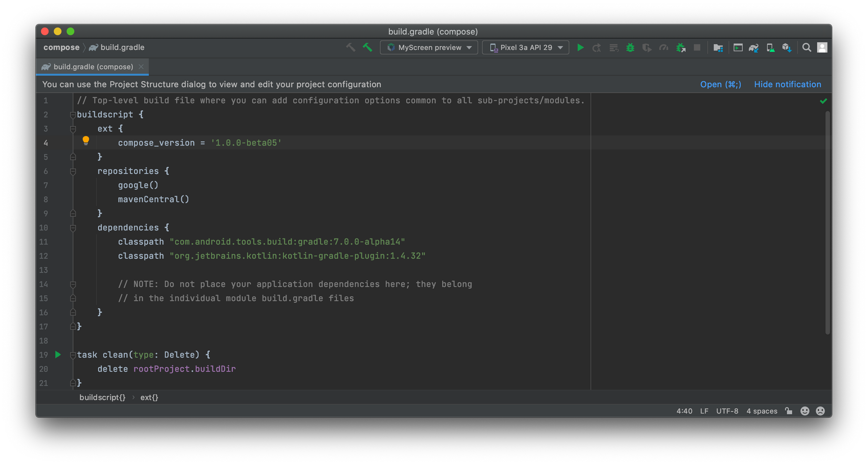Click the green Run app button
Screen dimensions: 868x465
pos(580,47)
